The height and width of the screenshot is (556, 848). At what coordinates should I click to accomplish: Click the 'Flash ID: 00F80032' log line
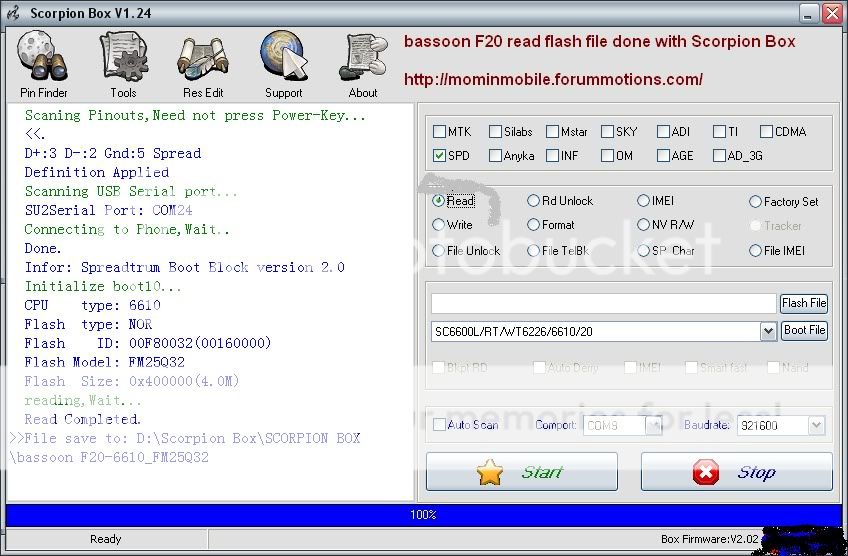point(148,343)
